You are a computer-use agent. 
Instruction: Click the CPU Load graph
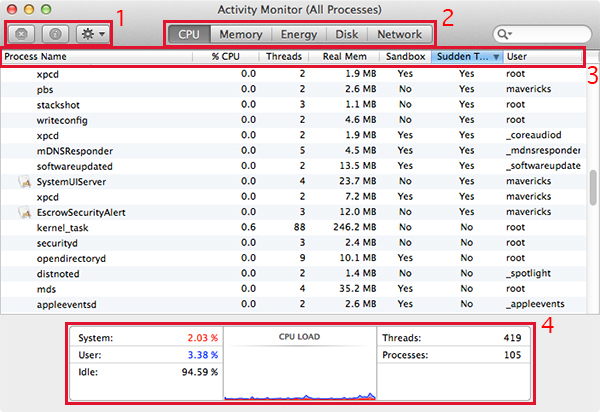point(300,363)
